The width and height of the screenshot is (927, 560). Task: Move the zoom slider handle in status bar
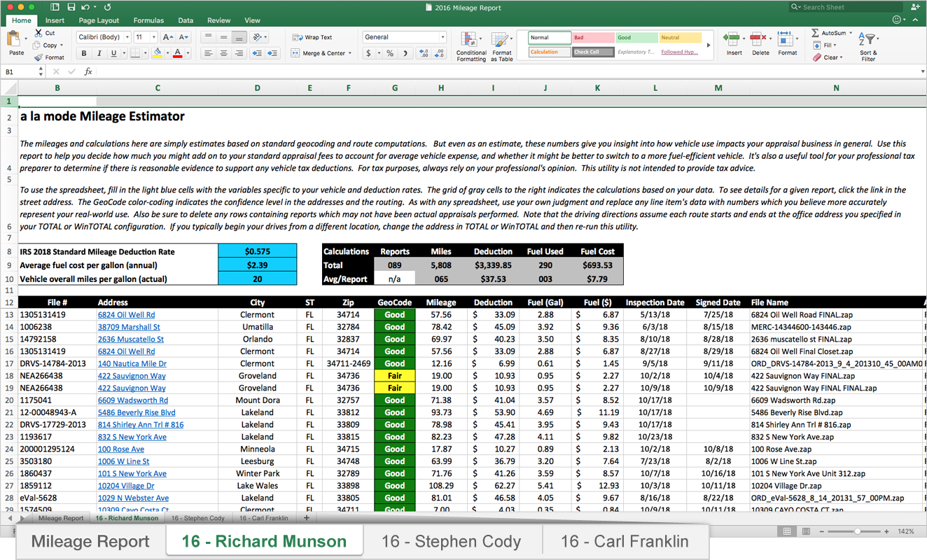[858, 531]
